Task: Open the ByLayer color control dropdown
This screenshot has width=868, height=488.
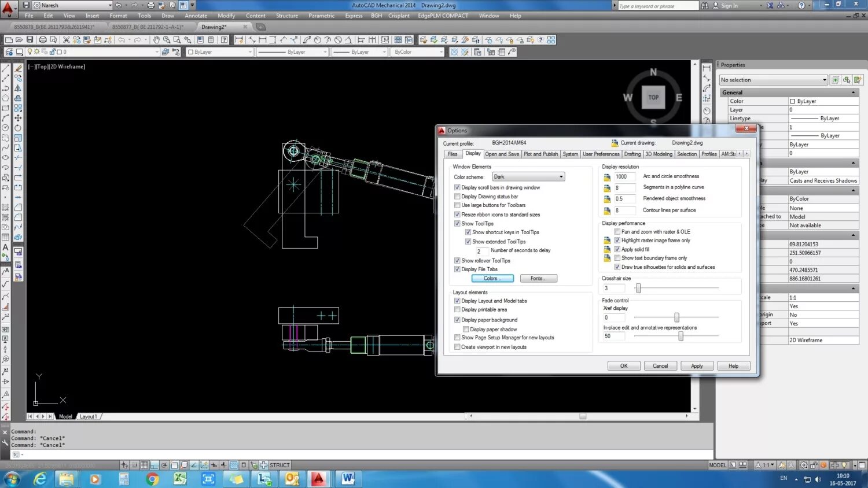Action: [x=220, y=52]
